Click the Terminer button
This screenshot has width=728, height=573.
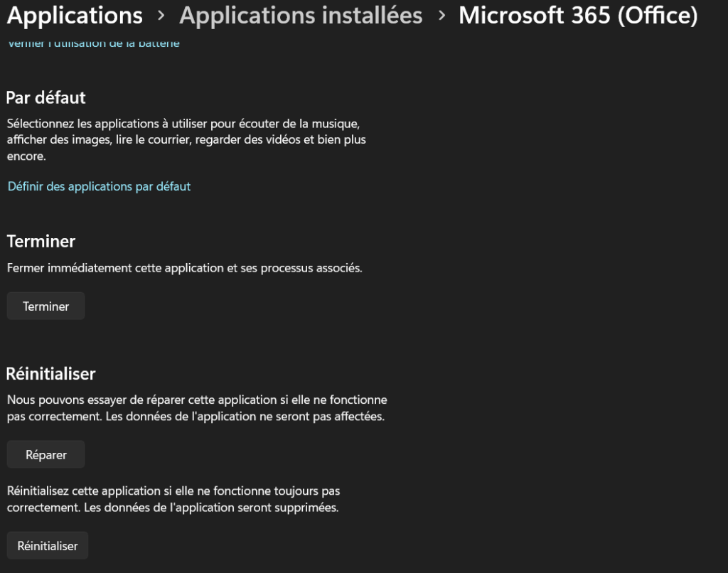45,306
